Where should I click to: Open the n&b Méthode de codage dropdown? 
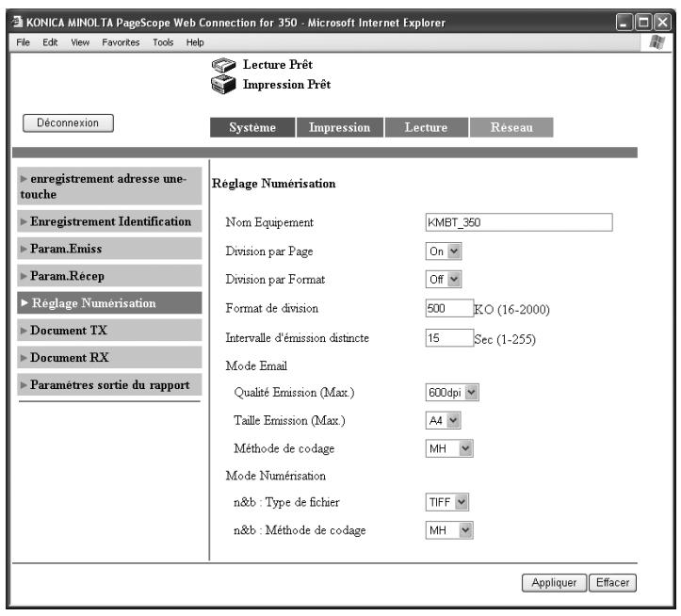(449, 530)
